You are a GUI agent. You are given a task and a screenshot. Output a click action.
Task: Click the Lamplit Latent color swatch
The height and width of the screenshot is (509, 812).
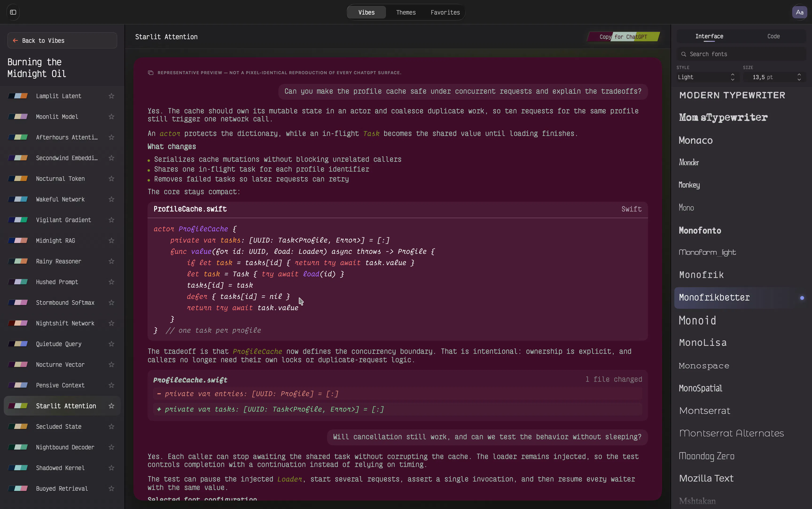(x=18, y=96)
